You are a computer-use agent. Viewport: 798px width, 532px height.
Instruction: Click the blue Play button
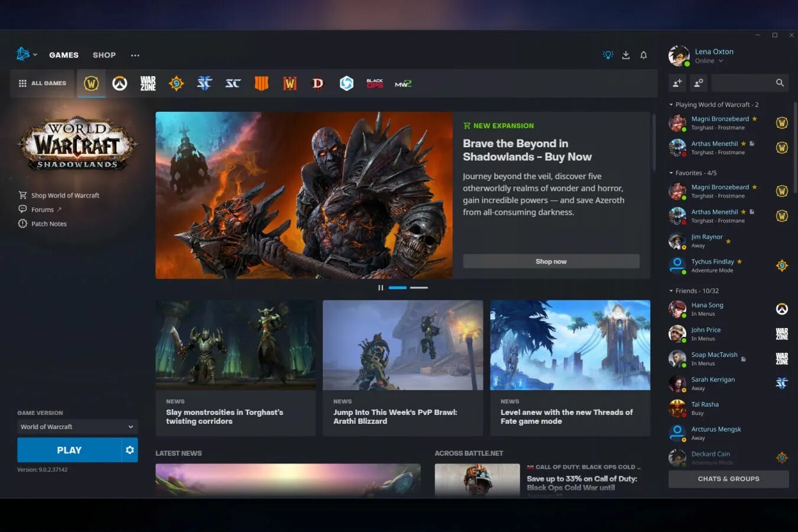point(69,450)
